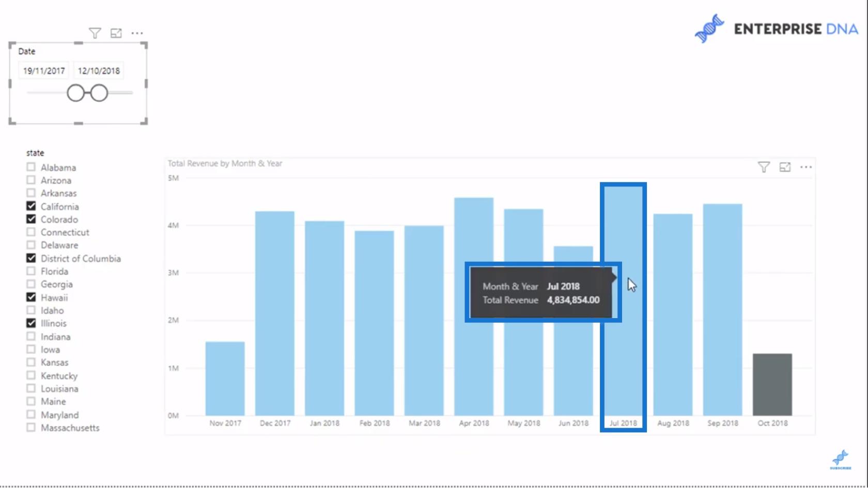Screen dimensions: 868x488
Task: Select the Mar 2018 bar
Action: point(424,321)
